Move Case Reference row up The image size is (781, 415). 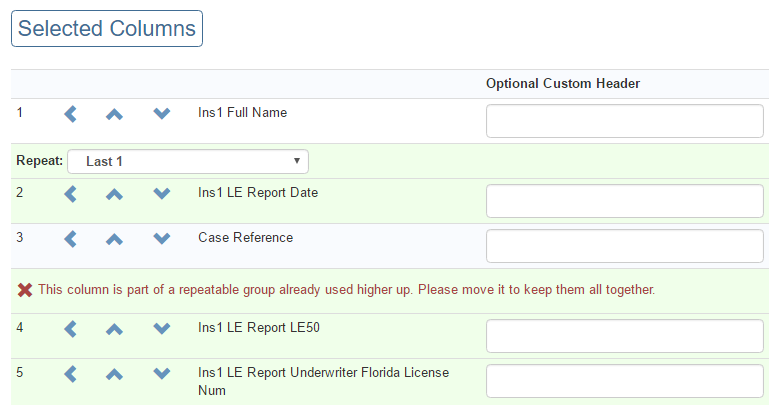114,239
